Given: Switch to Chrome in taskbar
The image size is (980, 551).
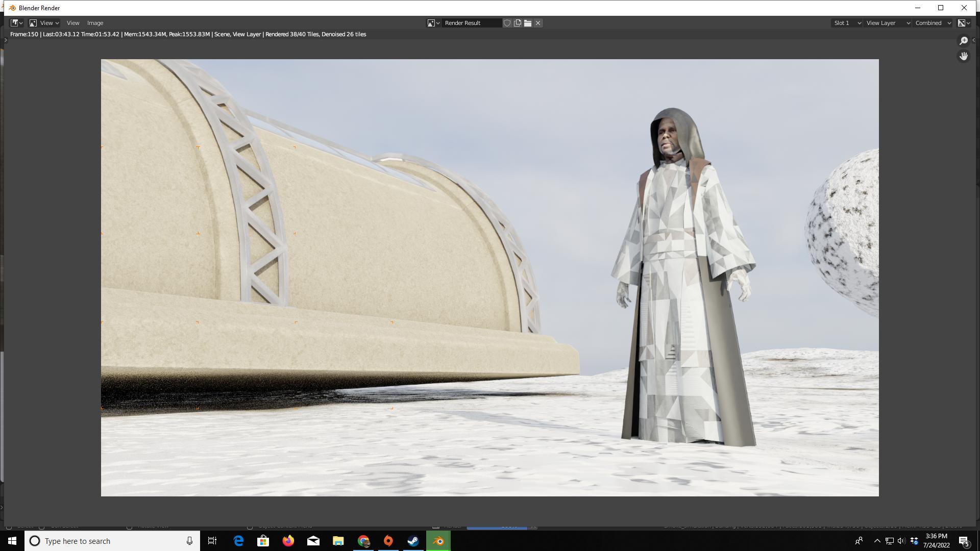Looking at the screenshot, I should (363, 541).
